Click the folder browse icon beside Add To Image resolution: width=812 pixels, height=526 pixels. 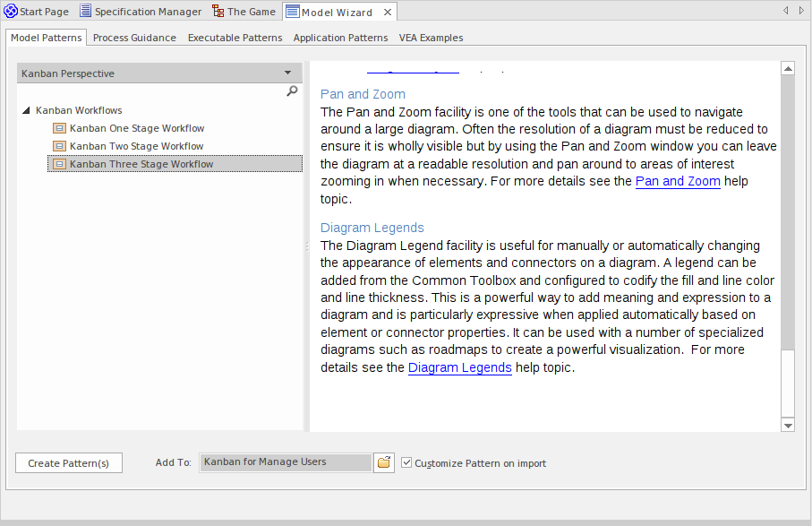383,462
